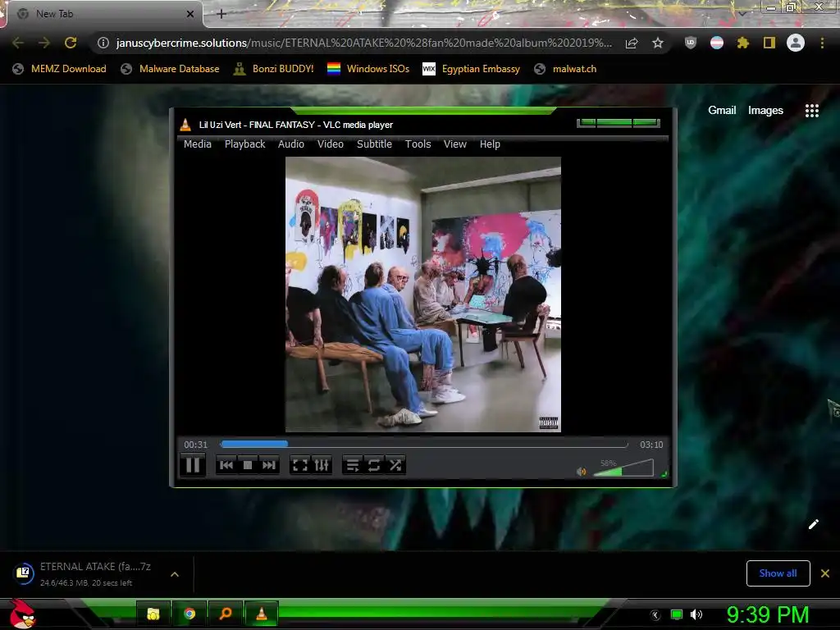Go back in Chrome
840x630 pixels.
pos(18,43)
